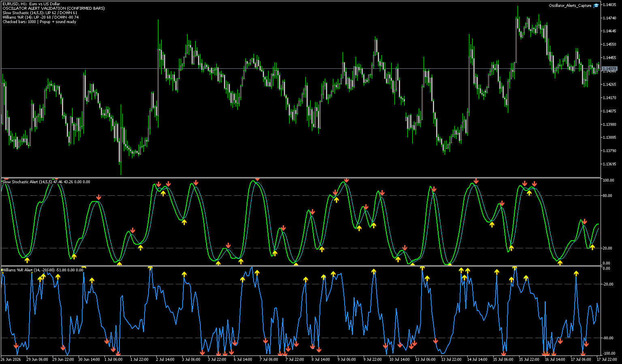Click the '30 Jun 14:00' time label
The image size is (622, 364).
(x=89, y=359)
